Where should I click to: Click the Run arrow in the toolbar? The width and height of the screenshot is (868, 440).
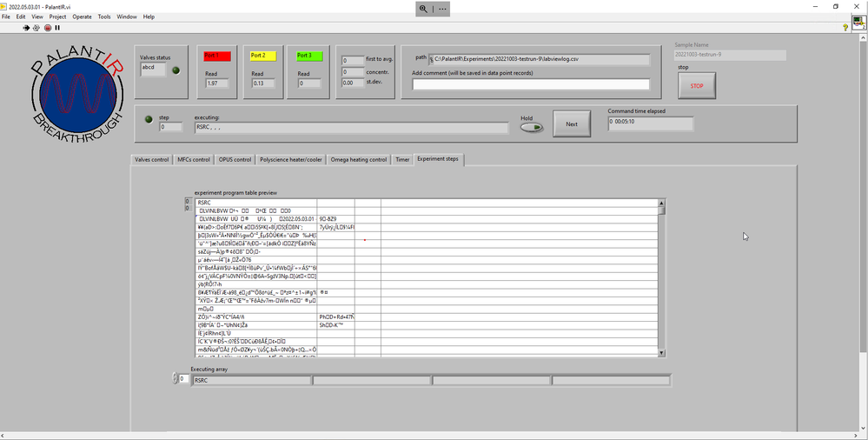pyautogui.click(x=26, y=28)
